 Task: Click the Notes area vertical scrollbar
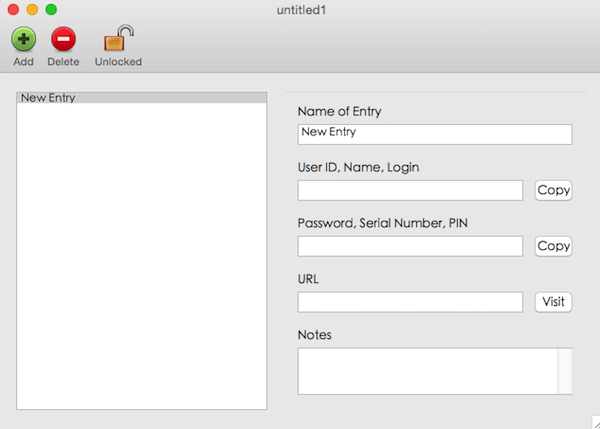click(x=565, y=371)
